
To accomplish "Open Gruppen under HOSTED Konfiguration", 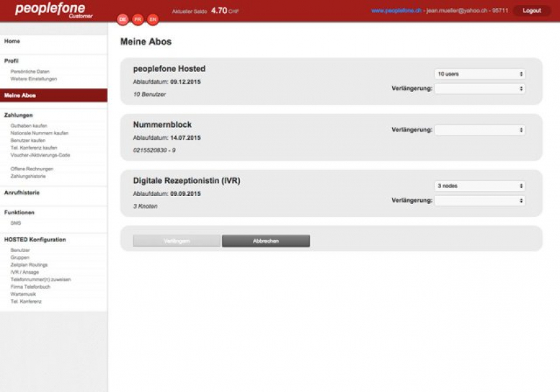I will tap(20, 257).
